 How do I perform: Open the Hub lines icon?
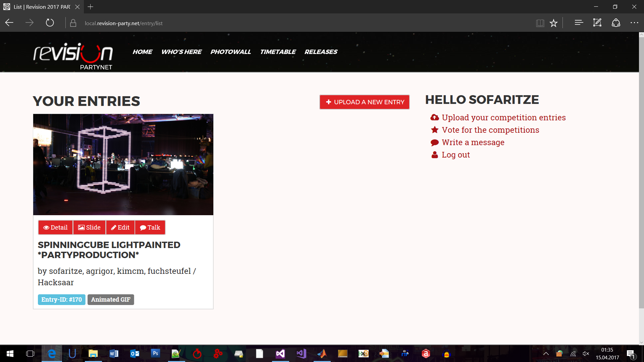pos(579,23)
